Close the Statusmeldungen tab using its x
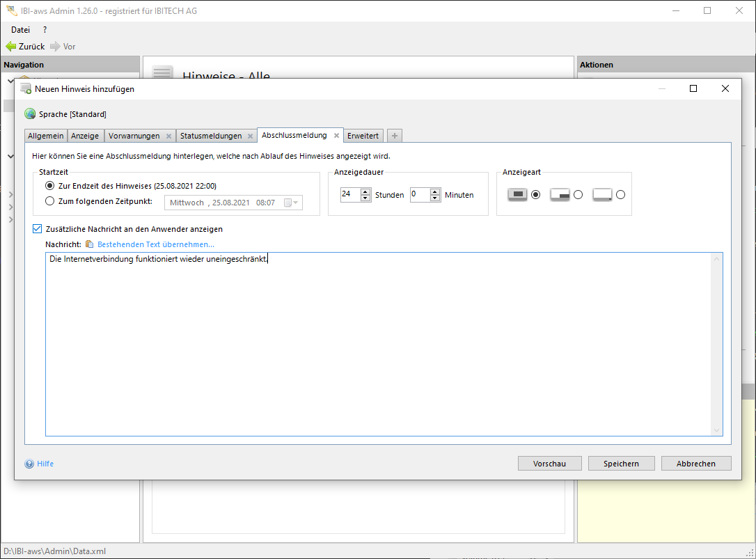Image resolution: width=756 pixels, height=559 pixels. pos(250,136)
